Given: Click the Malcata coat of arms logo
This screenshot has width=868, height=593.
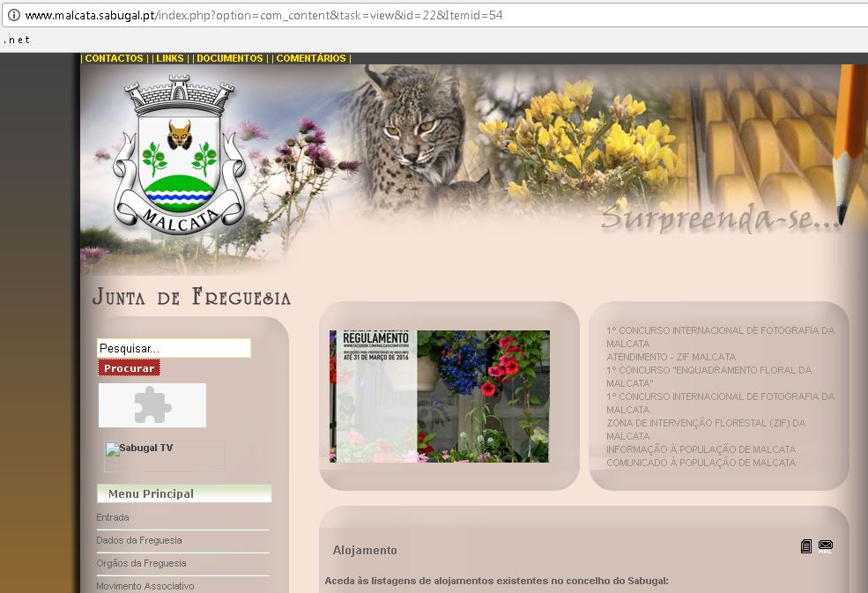Looking at the screenshot, I should pyautogui.click(x=179, y=154).
